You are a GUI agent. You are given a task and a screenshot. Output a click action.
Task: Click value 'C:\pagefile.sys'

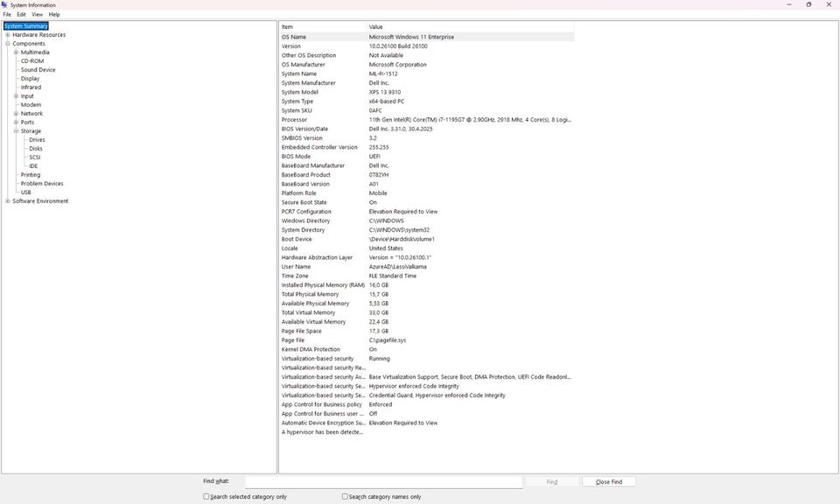(388, 340)
